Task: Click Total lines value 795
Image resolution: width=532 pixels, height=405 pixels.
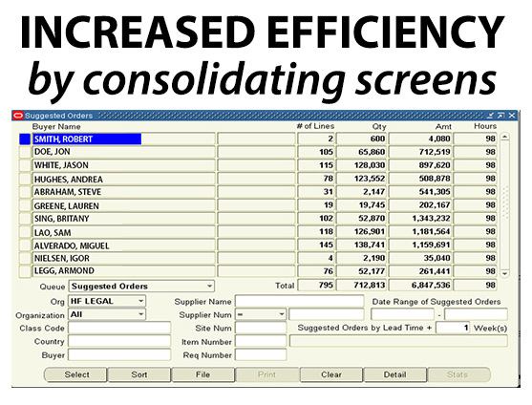Action: pyautogui.click(x=316, y=286)
